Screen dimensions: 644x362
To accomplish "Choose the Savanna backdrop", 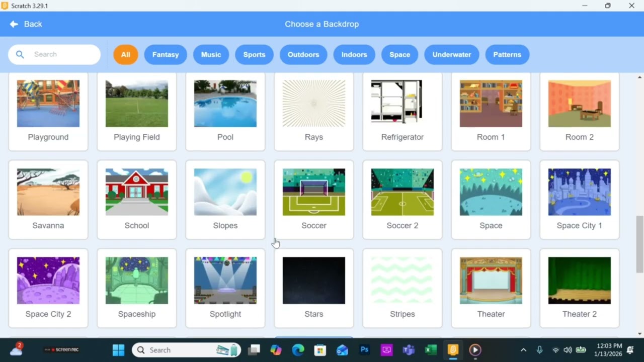I will click(x=48, y=200).
